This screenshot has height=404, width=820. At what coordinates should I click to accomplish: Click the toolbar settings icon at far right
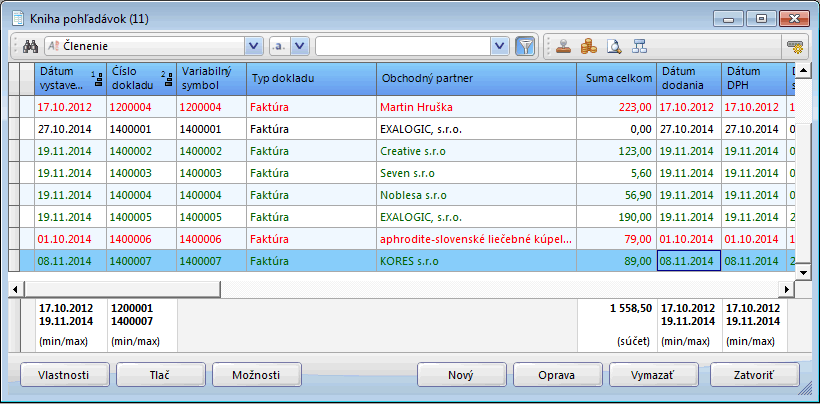click(795, 46)
